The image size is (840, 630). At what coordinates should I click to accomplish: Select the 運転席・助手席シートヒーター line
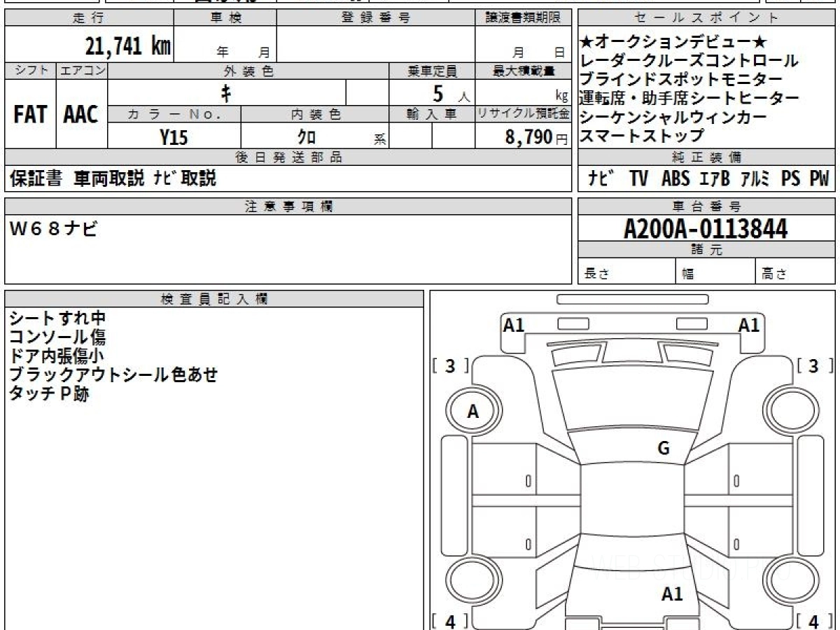pos(689,98)
